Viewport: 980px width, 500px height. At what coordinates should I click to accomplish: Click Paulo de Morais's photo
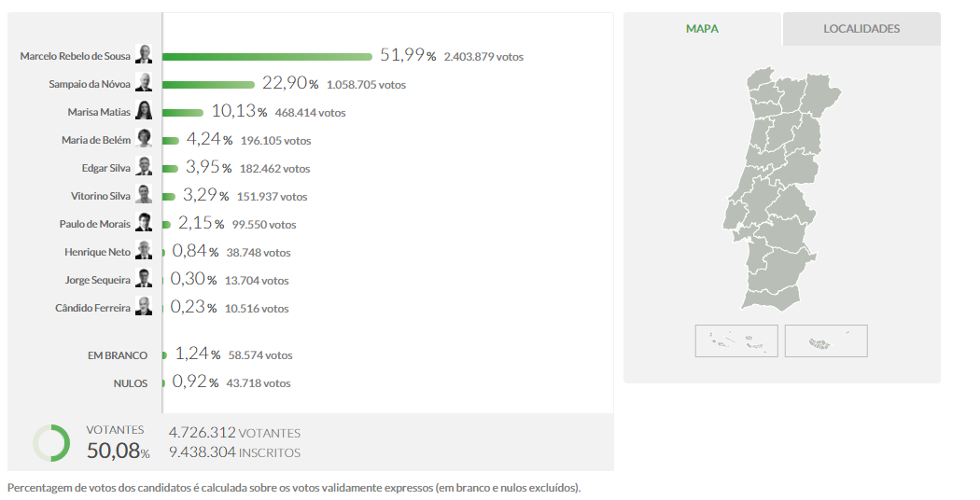pyautogui.click(x=144, y=223)
